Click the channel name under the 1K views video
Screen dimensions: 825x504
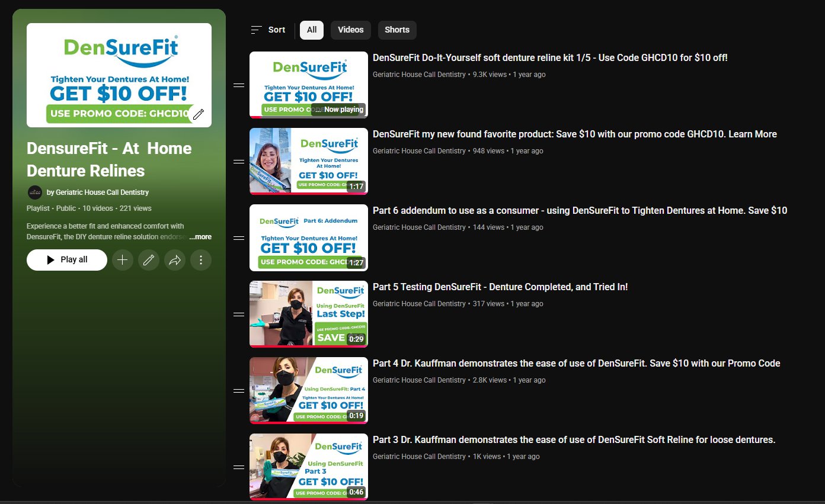point(419,457)
